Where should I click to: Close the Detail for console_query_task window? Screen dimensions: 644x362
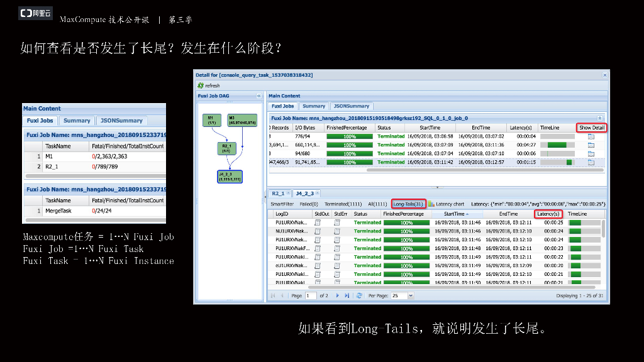click(604, 75)
